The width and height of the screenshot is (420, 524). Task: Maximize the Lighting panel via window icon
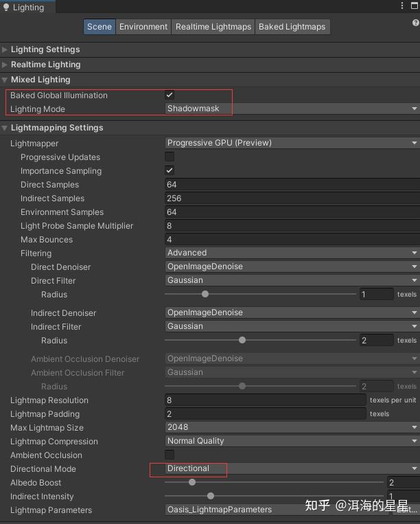click(x=414, y=6)
